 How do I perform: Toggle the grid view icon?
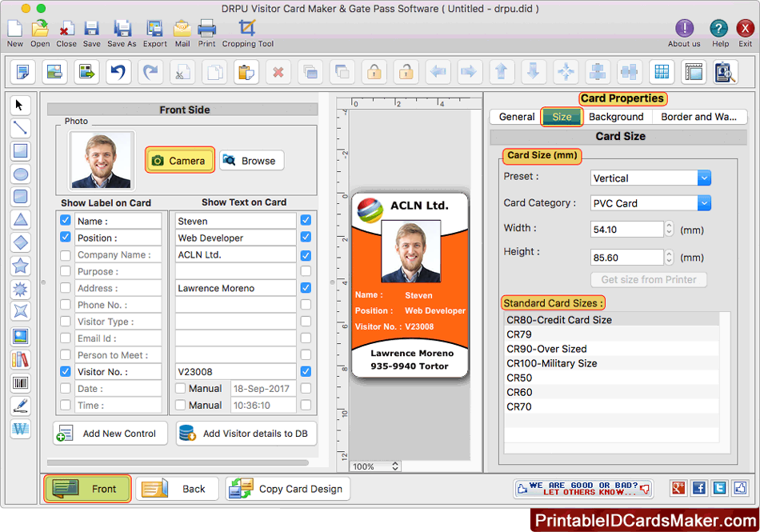pos(662,72)
